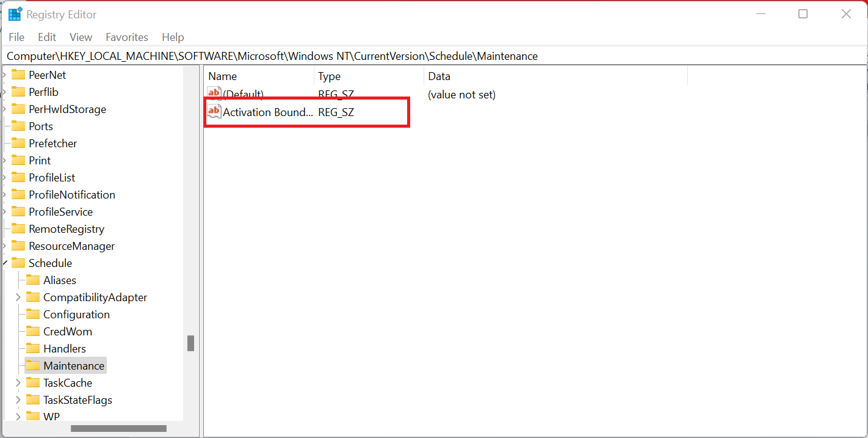Select the (Default) value name
The image size is (868, 438).
[243, 95]
